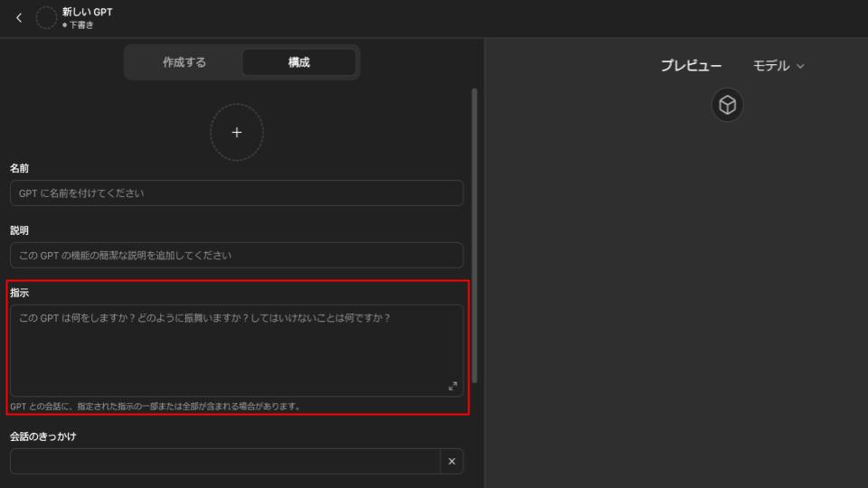Click the cube icon in the preview pane

click(x=727, y=106)
